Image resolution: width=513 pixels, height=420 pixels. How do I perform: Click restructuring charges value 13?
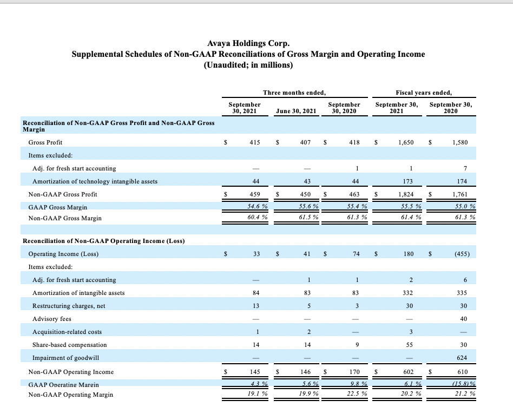[256, 306]
